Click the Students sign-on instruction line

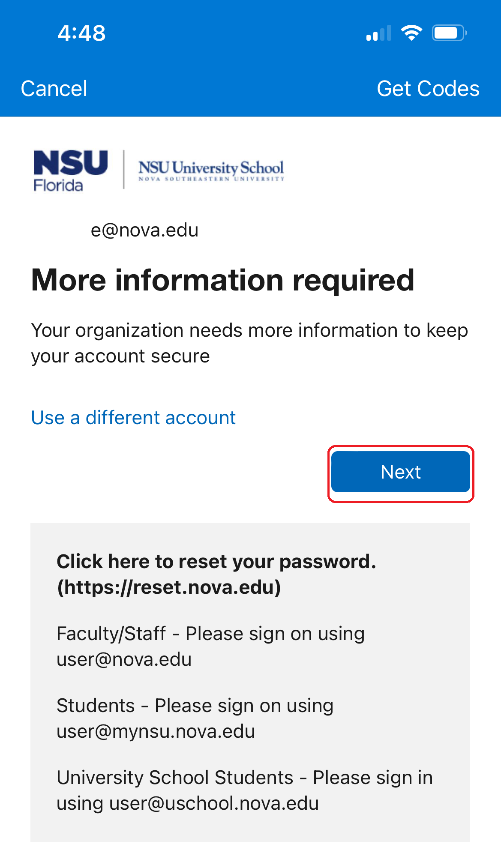[195, 706]
